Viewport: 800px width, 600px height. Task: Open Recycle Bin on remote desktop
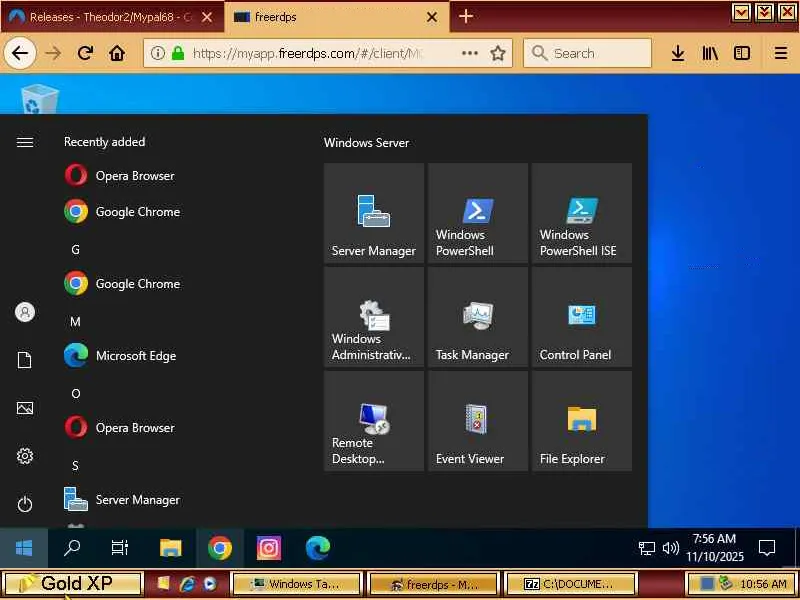click(40, 98)
